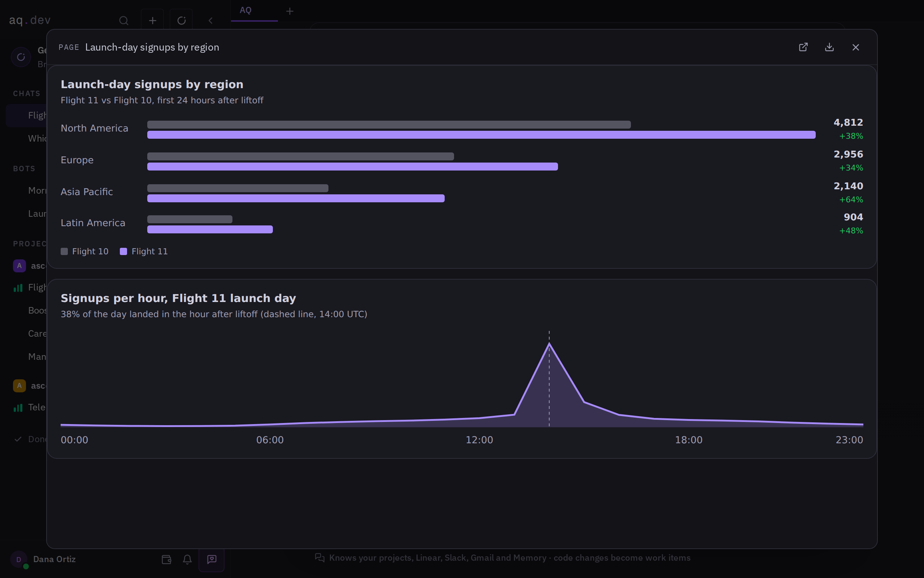Click the 18:00 axis label
Image resolution: width=924 pixels, height=578 pixels.
688,440
